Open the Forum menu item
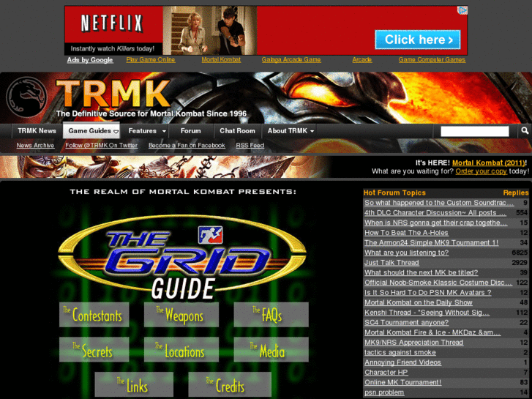The image size is (532, 399). 191,131
